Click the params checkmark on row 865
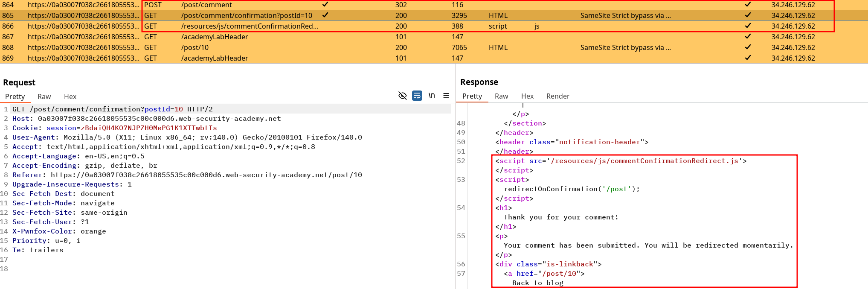The width and height of the screenshot is (868, 289). pos(325,15)
